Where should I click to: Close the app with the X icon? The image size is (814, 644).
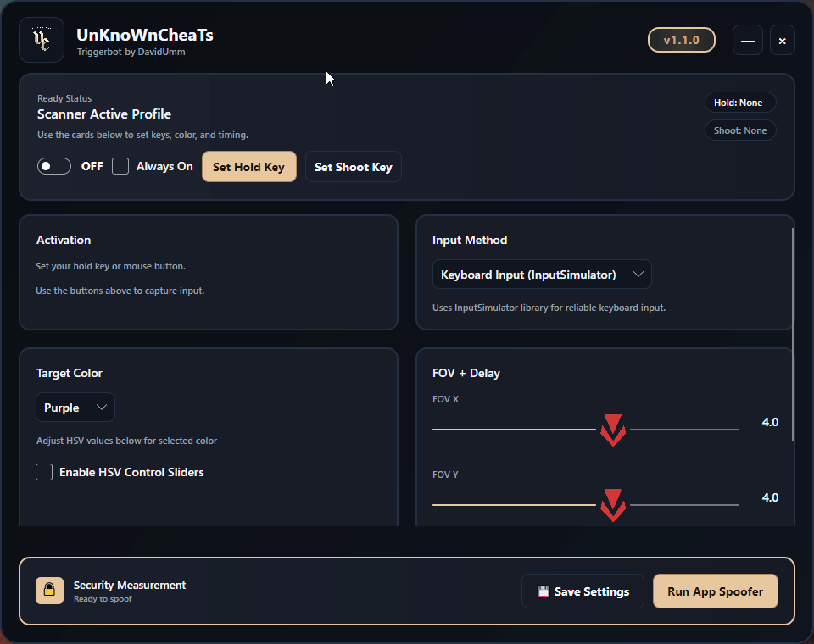point(782,41)
